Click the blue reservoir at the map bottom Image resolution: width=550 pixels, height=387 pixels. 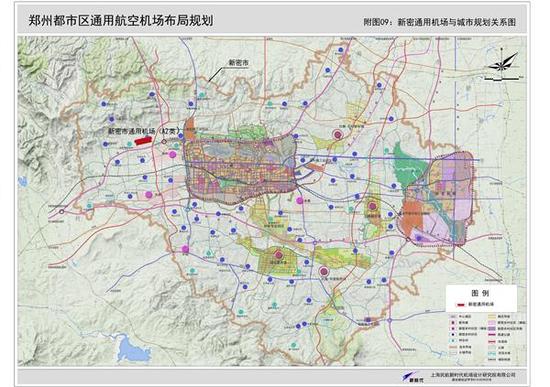(132, 349)
